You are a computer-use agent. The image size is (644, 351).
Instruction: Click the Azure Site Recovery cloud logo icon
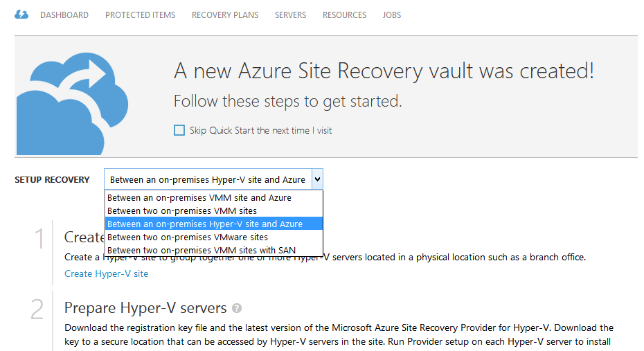(x=21, y=15)
